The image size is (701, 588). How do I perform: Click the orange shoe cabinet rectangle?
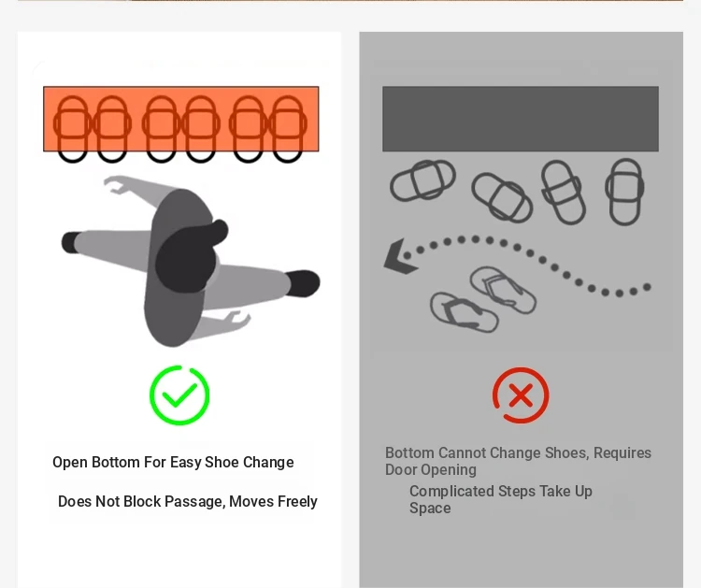point(181,119)
